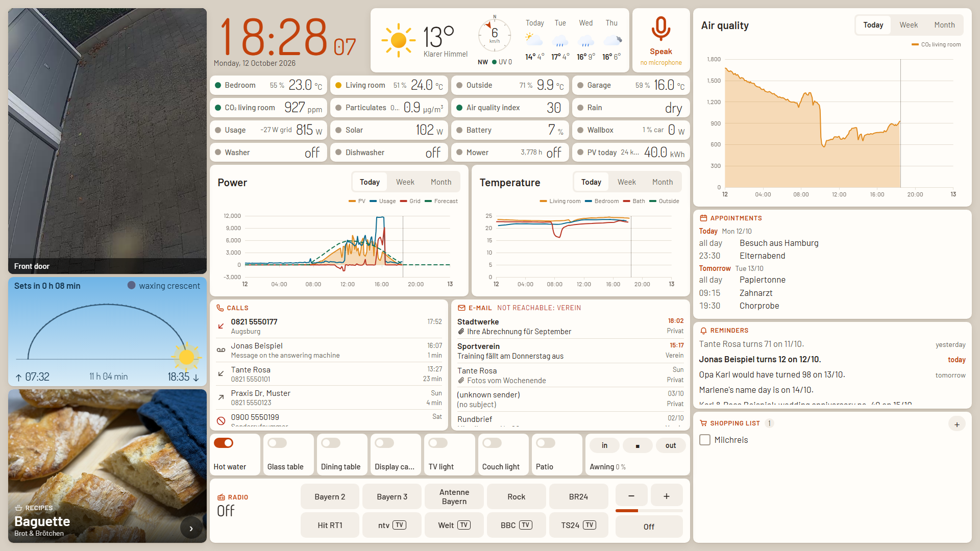The height and width of the screenshot is (551, 980).
Task: Extend awning with out button
Action: click(670, 445)
